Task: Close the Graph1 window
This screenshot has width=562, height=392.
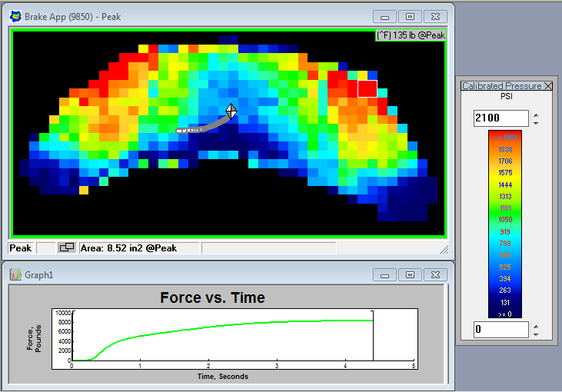Action: click(435, 274)
